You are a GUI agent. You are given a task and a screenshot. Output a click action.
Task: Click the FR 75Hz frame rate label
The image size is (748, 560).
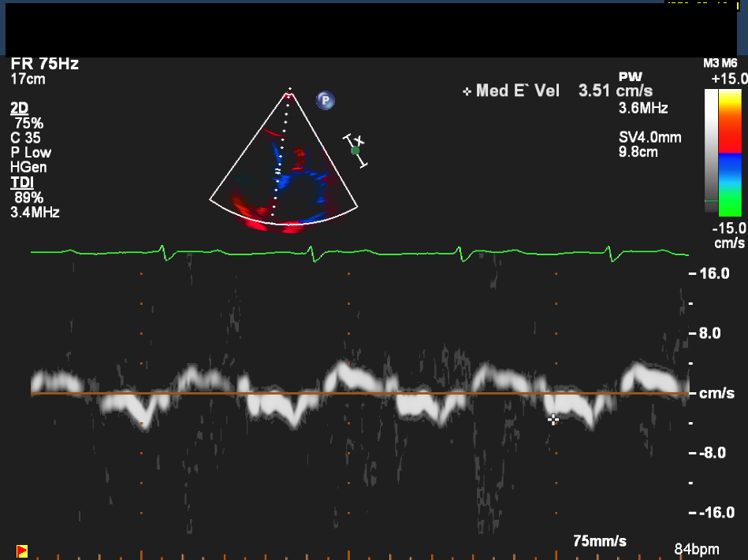tap(45, 65)
